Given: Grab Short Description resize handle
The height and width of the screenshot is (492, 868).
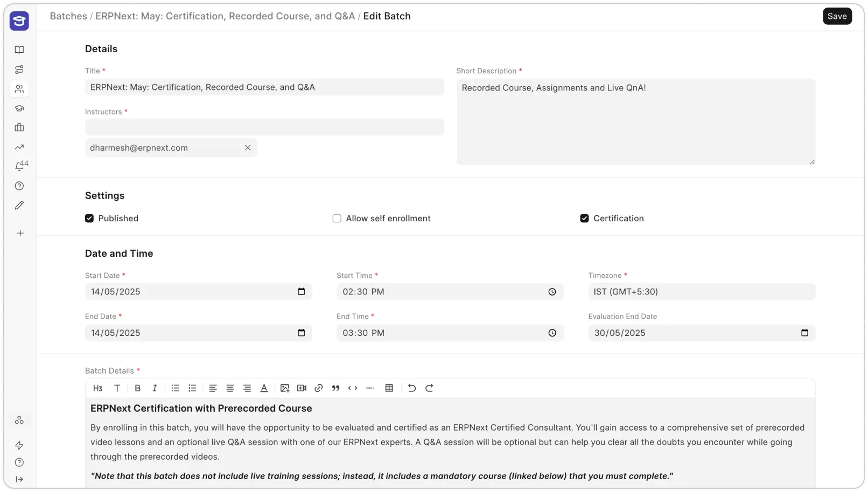Looking at the screenshot, I should [812, 161].
